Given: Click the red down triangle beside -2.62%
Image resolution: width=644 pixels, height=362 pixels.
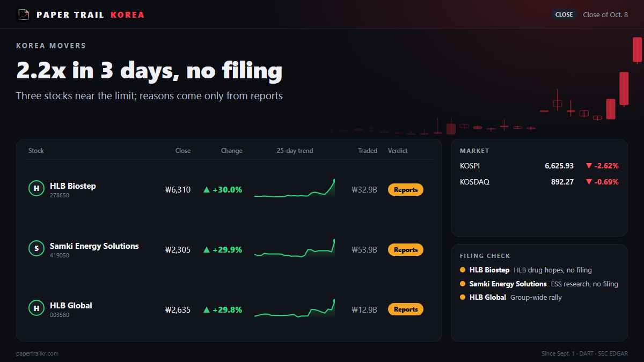Looking at the screenshot, I should (x=589, y=166).
